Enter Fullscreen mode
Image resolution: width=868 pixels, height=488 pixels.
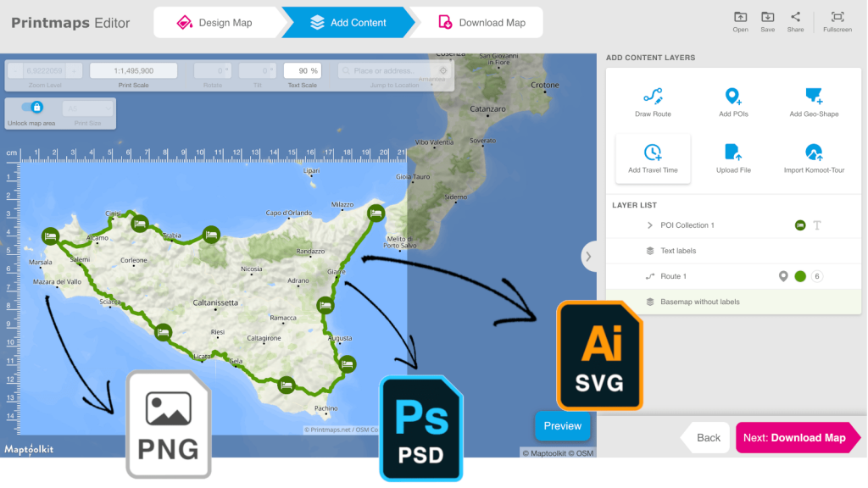(837, 21)
